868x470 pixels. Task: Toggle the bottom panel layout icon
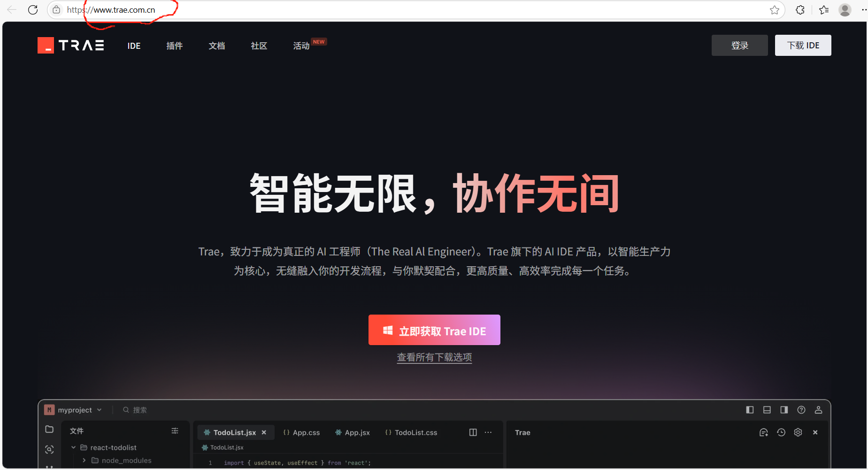click(x=767, y=410)
